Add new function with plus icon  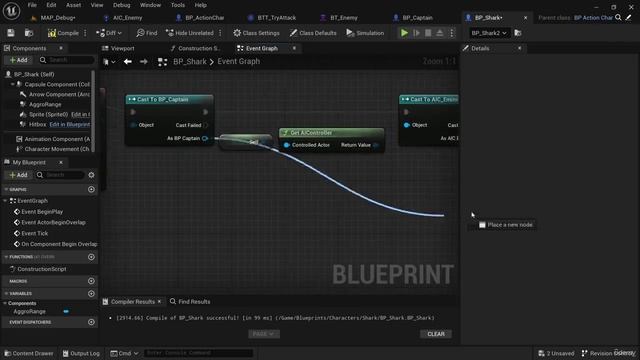(91, 257)
